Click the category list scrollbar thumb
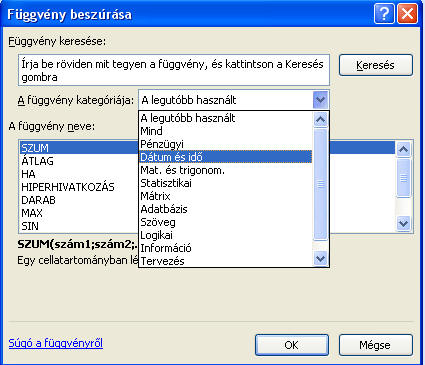This screenshot has width=425, height=365. pos(321,184)
